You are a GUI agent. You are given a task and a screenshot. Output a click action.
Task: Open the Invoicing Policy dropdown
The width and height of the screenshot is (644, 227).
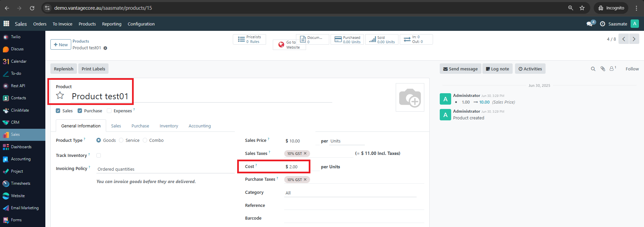point(165,169)
